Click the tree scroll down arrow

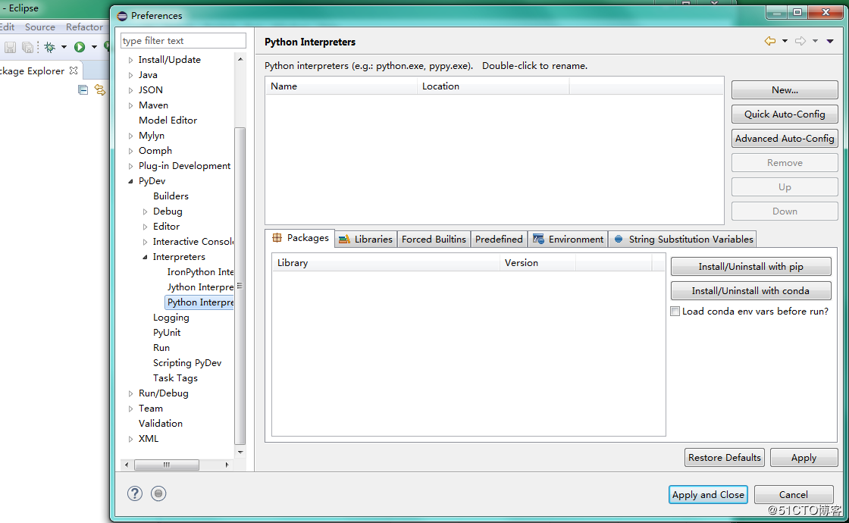pos(240,452)
